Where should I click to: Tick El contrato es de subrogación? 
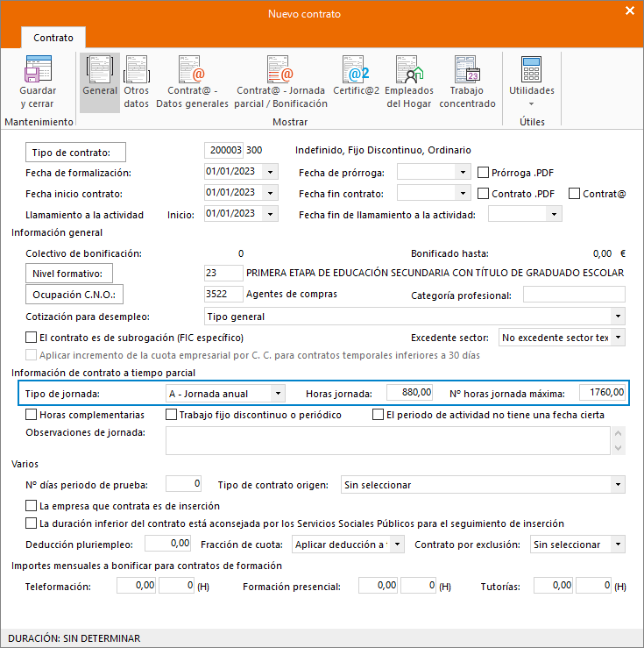(32, 338)
